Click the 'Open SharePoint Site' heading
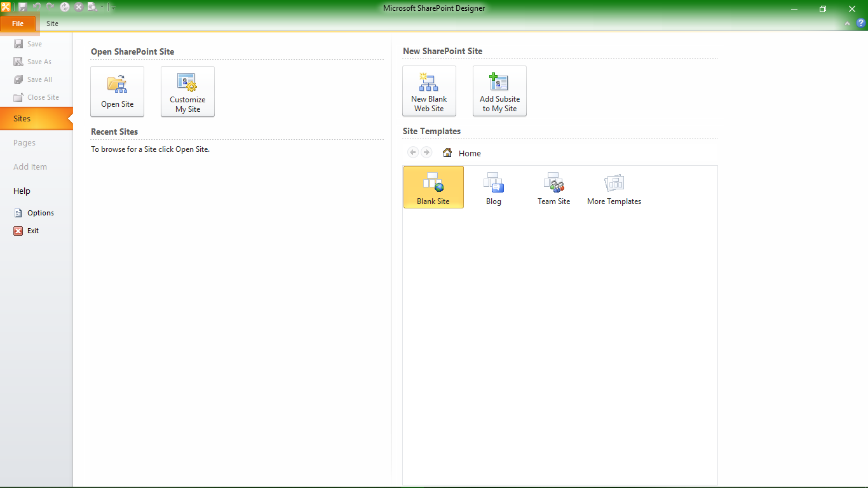 coord(132,51)
